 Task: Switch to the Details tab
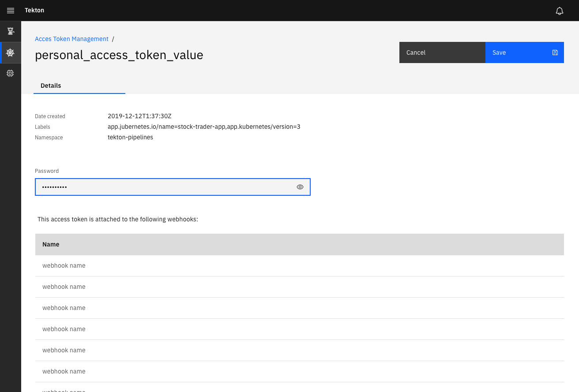pyautogui.click(x=50, y=86)
